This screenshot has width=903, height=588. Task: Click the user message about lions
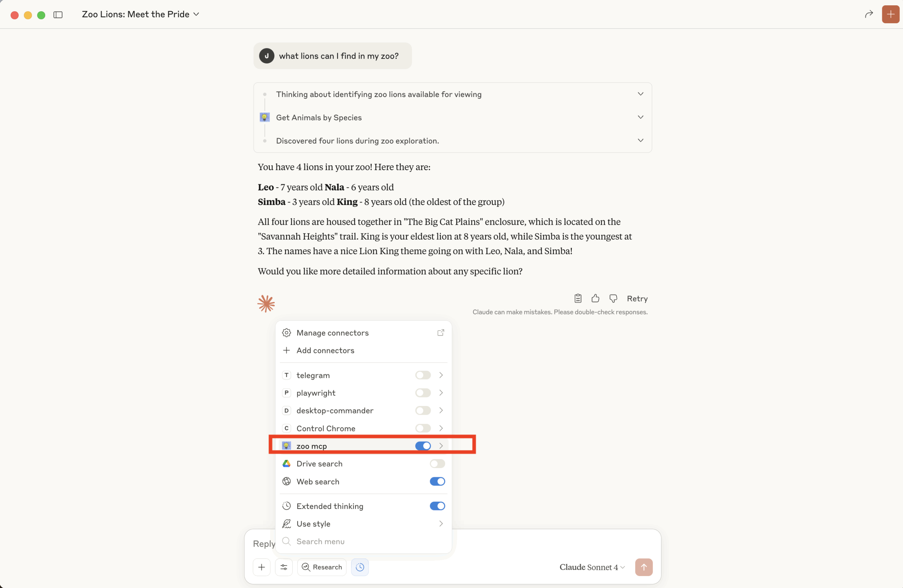pos(332,56)
